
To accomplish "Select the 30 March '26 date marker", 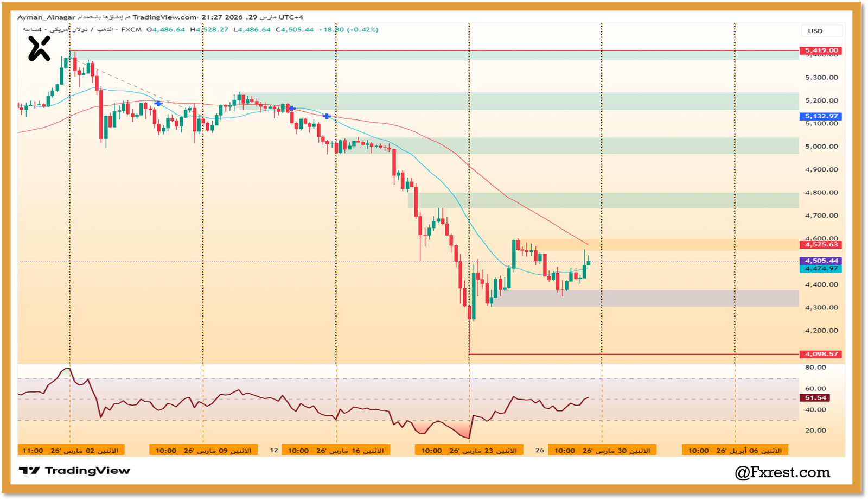I will coord(602,451).
